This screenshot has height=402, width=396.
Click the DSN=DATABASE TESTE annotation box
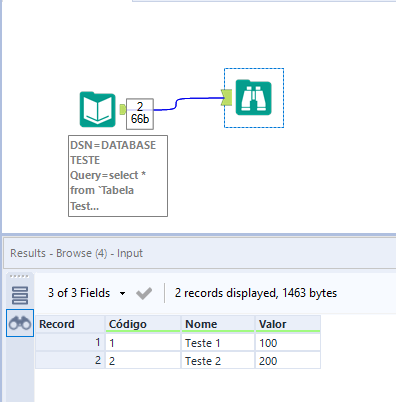click(x=118, y=176)
